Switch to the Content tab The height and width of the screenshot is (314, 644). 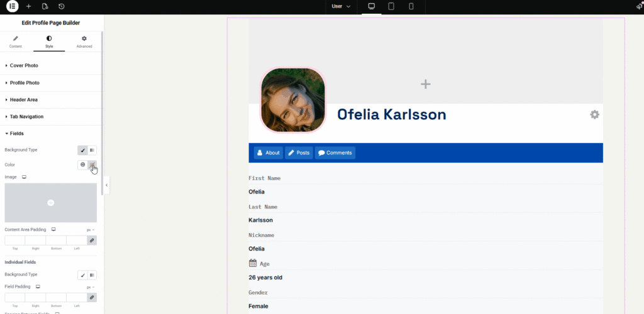[x=16, y=42]
